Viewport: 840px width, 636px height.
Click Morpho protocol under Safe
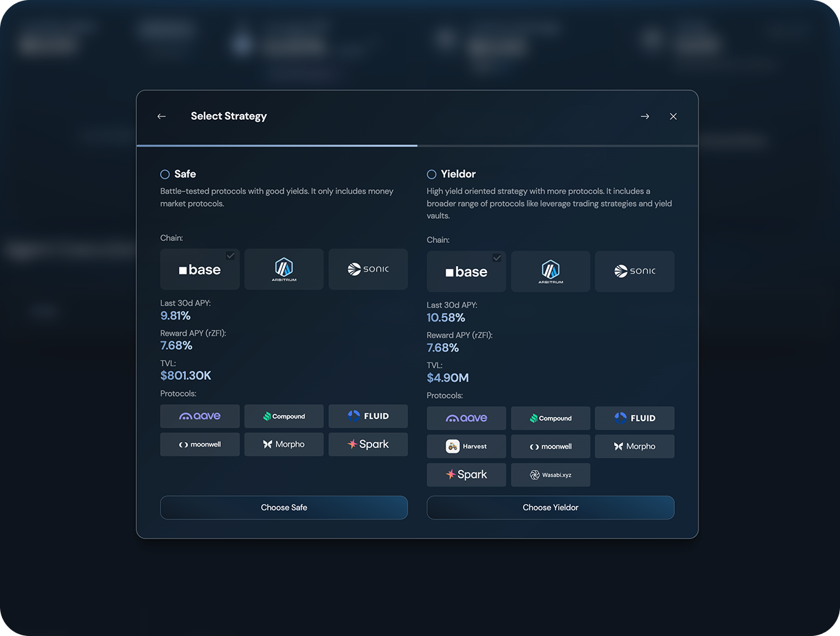[284, 444]
